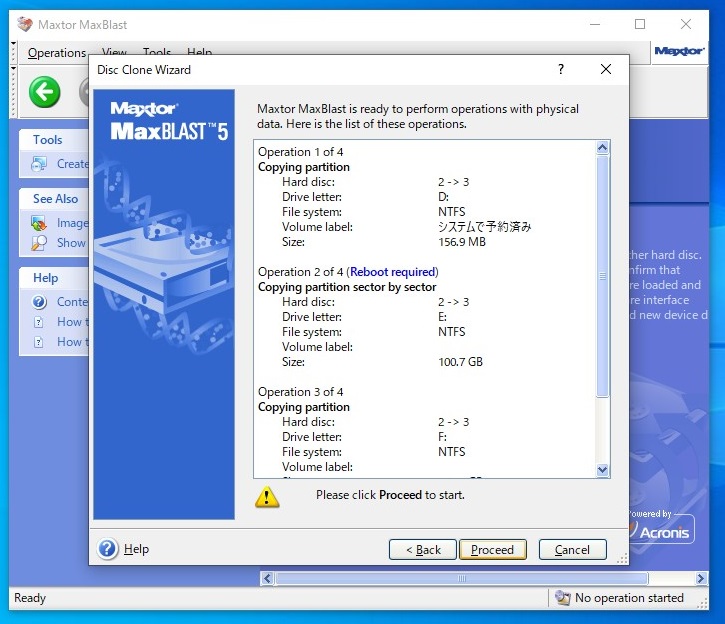Close the Disc Clone Wizard dialog
This screenshot has height=624, width=725.
[x=606, y=69]
